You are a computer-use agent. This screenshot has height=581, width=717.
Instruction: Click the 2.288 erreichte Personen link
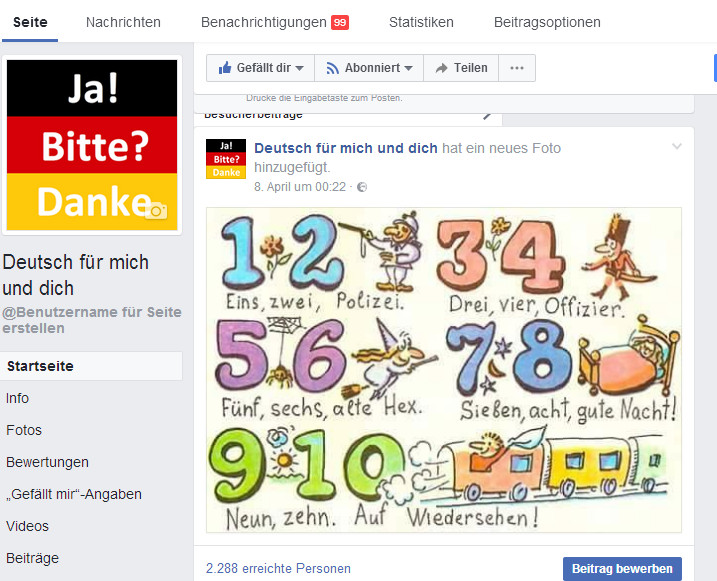tap(278, 568)
